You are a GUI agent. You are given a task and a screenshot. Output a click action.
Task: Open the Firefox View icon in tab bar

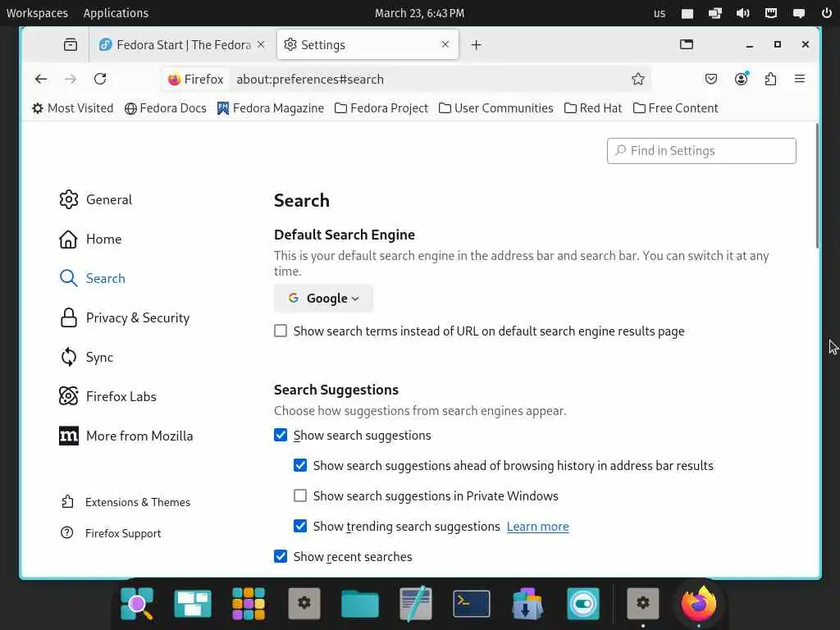pyautogui.click(x=71, y=45)
